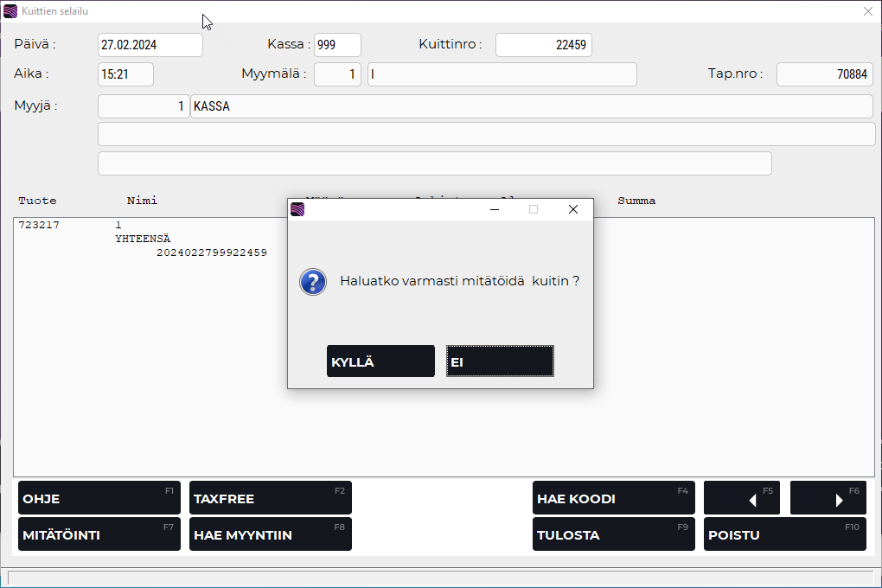882x588 pixels.
Task: Click HAE KOODI button
Action: coord(613,498)
